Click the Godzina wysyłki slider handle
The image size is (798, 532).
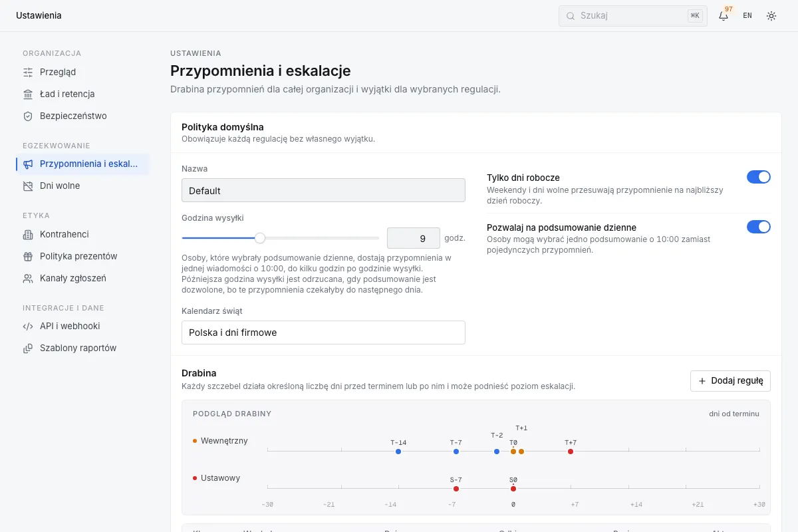(260, 238)
